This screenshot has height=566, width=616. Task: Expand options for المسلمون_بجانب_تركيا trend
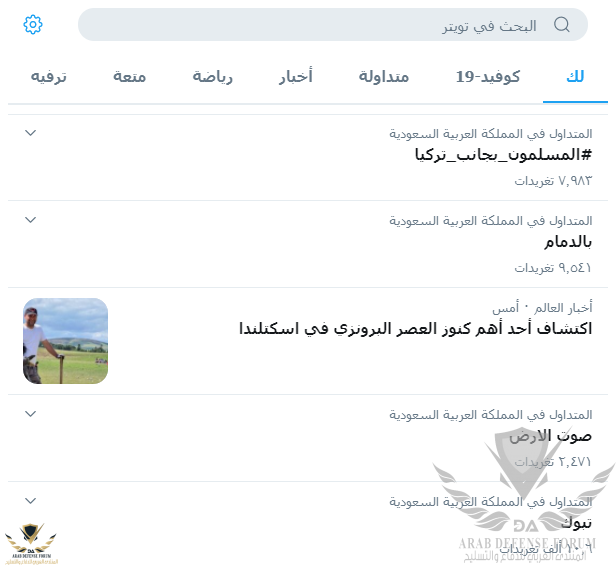31,133
